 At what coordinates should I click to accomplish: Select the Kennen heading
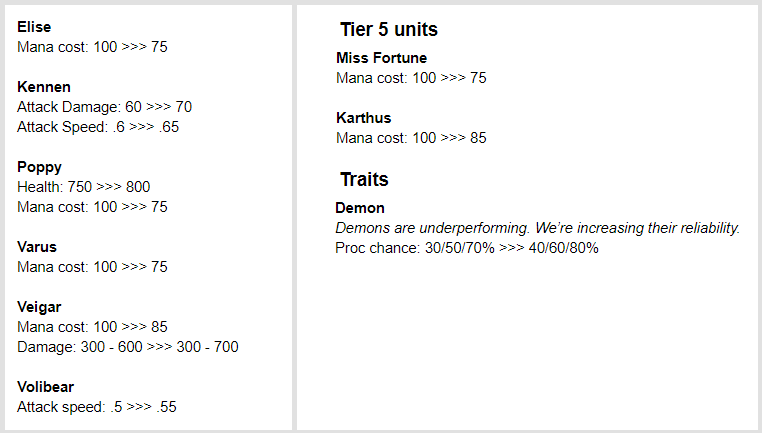(x=44, y=87)
